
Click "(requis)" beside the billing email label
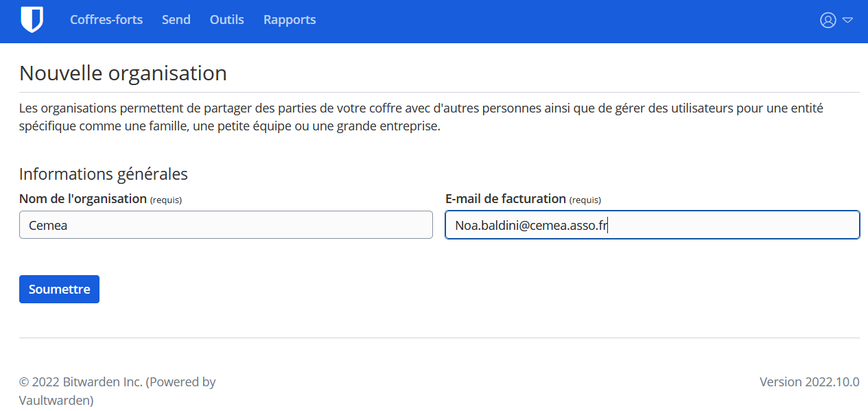[585, 200]
